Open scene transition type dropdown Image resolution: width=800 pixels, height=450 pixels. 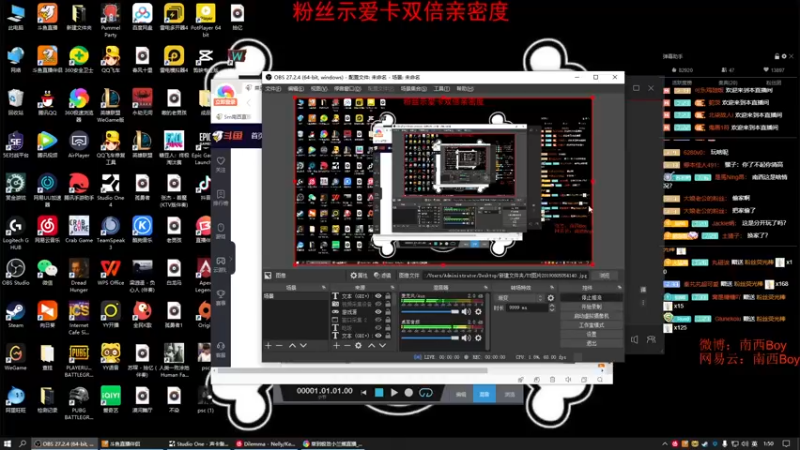pyautogui.click(x=519, y=297)
